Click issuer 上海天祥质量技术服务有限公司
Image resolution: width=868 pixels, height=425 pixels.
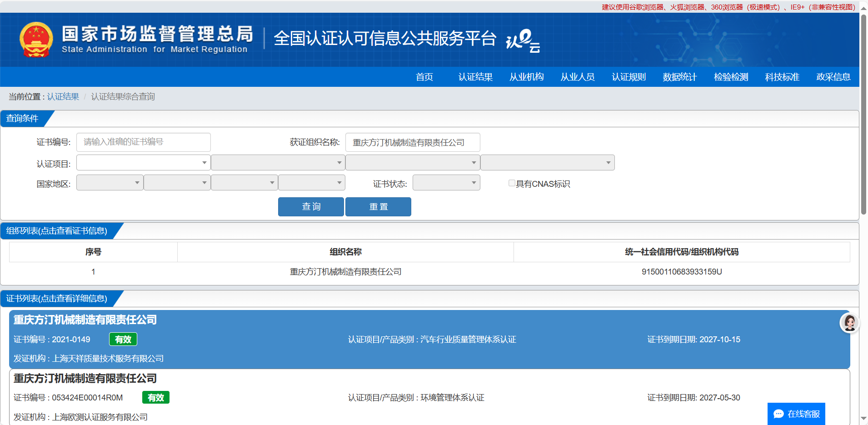tap(108, 359)
